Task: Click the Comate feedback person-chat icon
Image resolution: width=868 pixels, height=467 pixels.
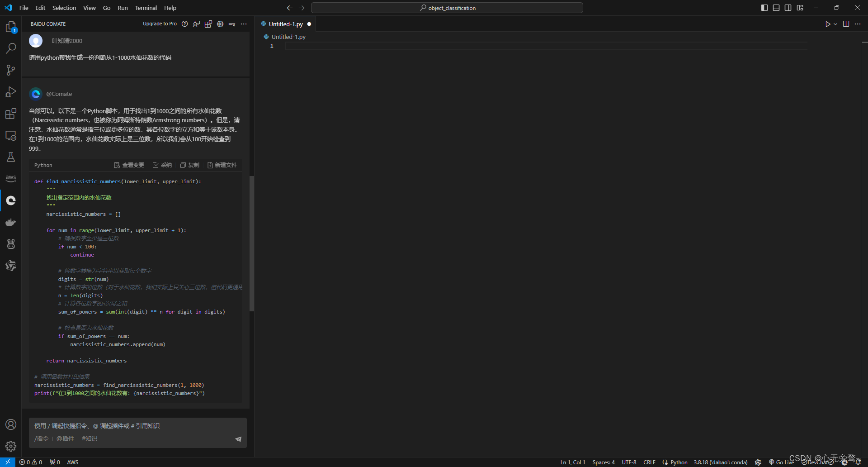Action: (197, 24)
